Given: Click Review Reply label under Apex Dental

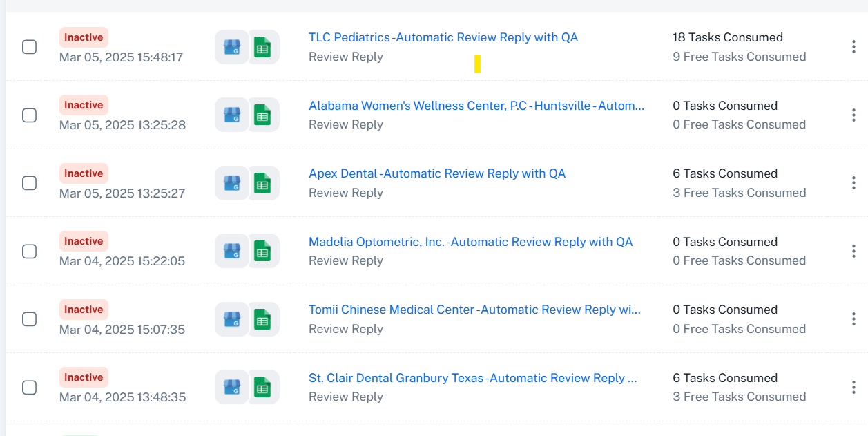Looking at the screenshot, I should click(x=346, y=193).
